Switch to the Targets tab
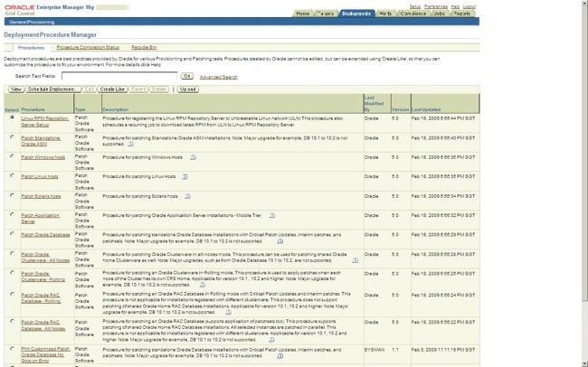 [326, 14]
